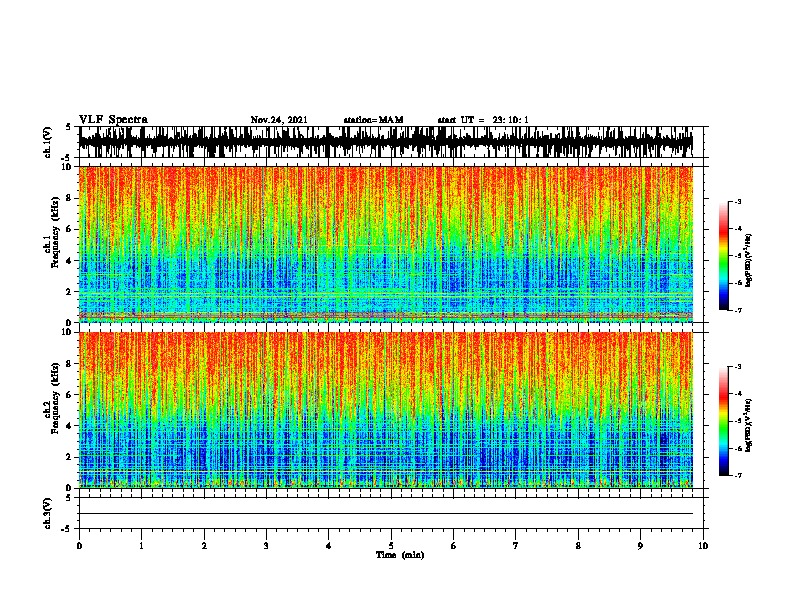
Task: Click inside the ch.2 spectrogram plot
Action: (386, 410)
